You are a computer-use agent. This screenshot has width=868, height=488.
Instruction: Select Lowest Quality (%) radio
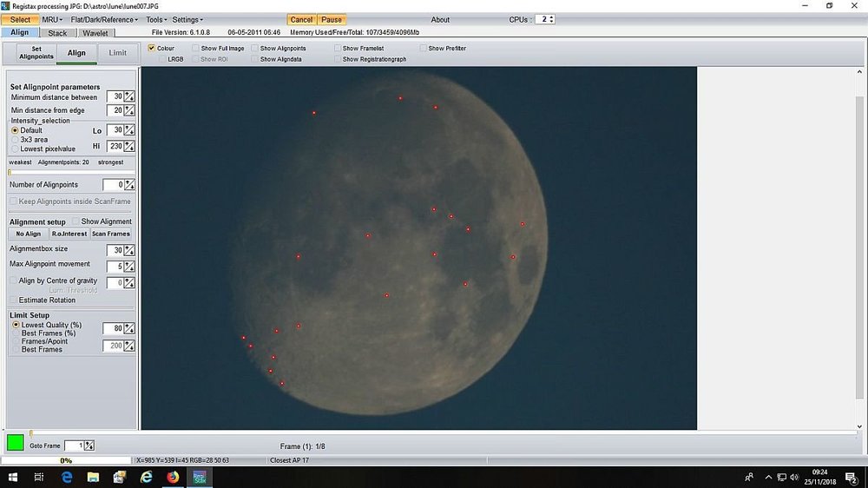(16, 325)
